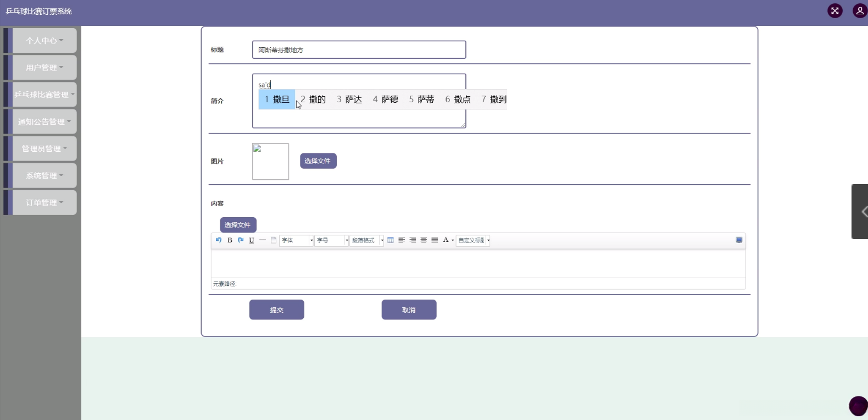The width and height of the screenshot is (868, 420).
Task: Click 选择文件 next to the image preview
Action: [318, 161]
